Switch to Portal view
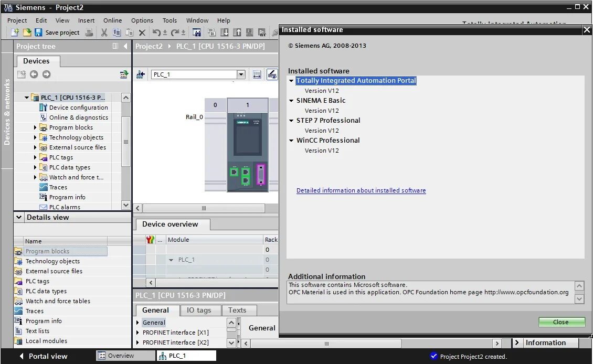The height and width of the screenshot is (364, 593). pos(43,356)
